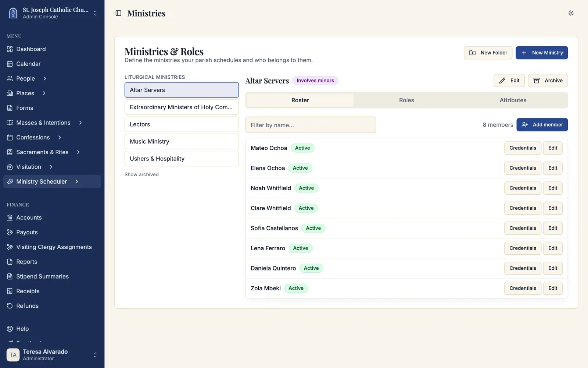Screen dimensions: 588x368
Task: Select the Ushers & Hospitality ministry
Action: (x=182, y=159)
